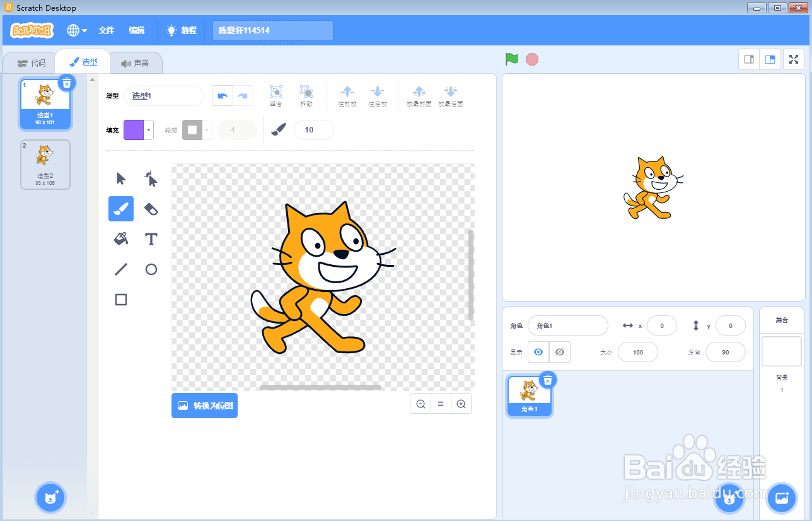
Task: Click the outline width field showing 4
Action: point(238,130)
